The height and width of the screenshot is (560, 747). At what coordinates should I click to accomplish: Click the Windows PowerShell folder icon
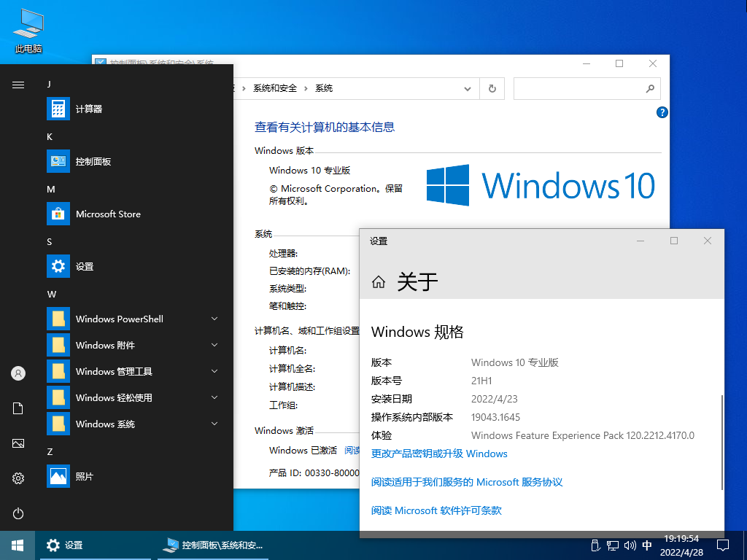[x=58, y=319]
